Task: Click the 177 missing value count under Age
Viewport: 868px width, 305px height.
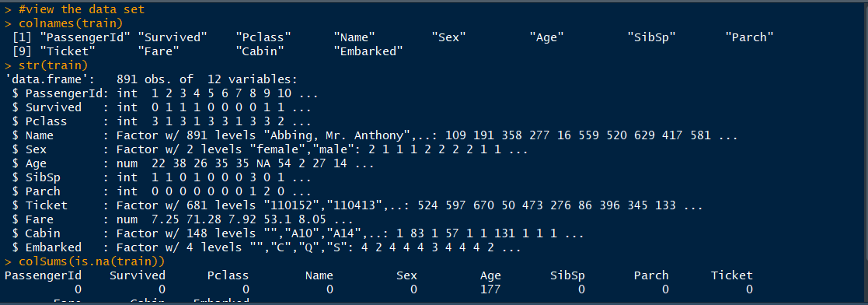Action: 490,289
